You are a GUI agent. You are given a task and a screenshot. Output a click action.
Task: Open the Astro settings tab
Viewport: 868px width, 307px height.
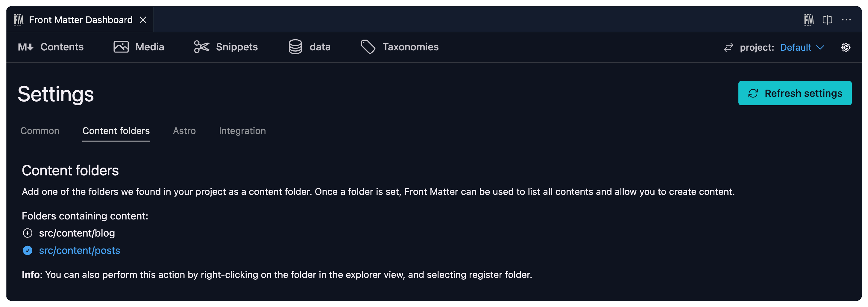pyautogui.click(x=184, y=131)
